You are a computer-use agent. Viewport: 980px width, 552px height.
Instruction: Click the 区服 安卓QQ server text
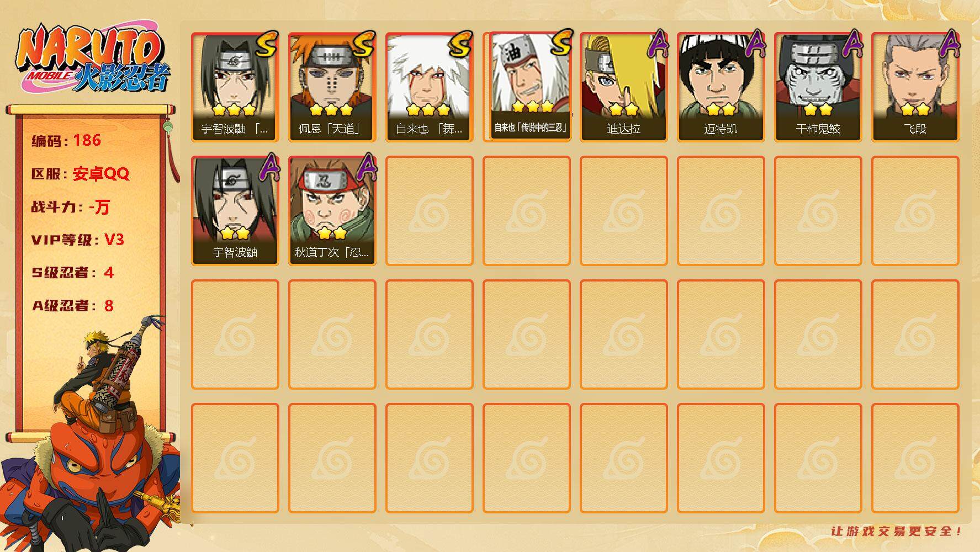point(81,174)
